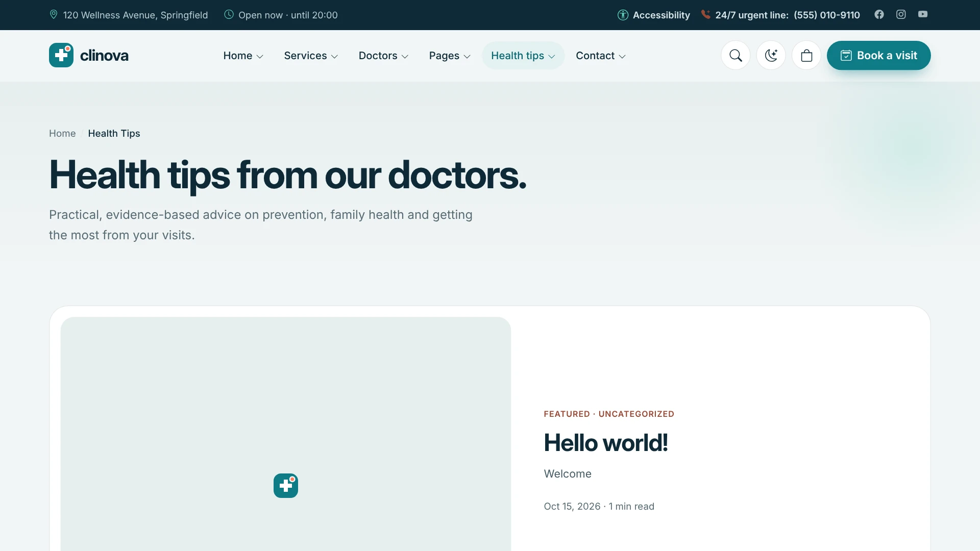Click the Book a visit button

pos(878,55)
